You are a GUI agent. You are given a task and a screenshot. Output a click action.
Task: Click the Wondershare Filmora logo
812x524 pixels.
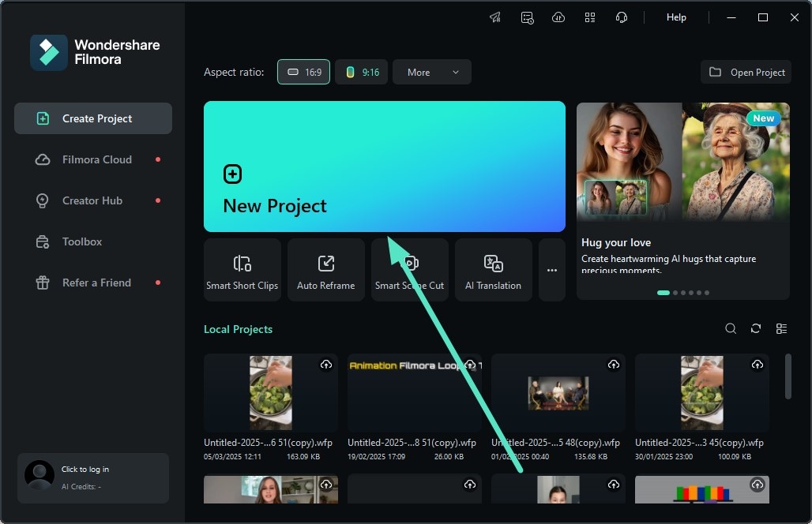[96, 52]
